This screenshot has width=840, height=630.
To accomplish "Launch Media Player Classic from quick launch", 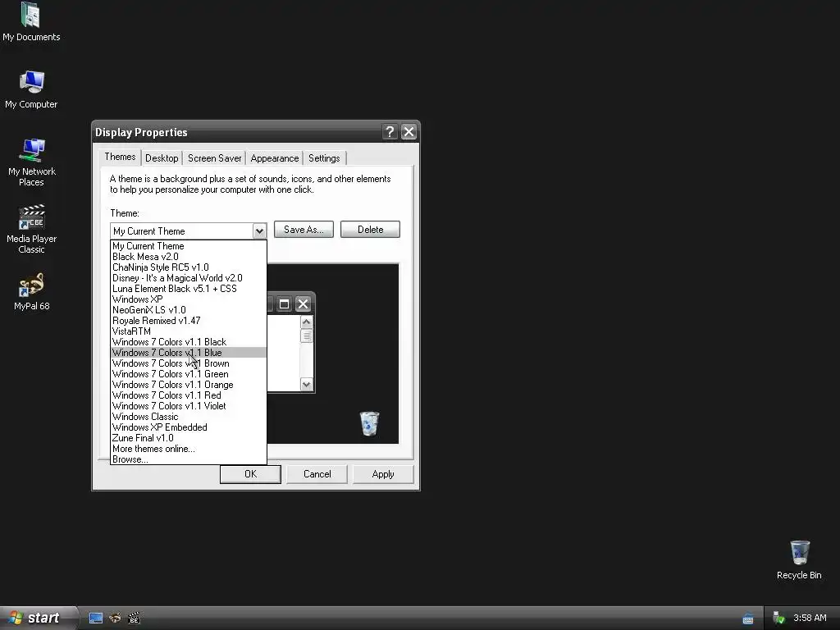I will pos(134,619).
